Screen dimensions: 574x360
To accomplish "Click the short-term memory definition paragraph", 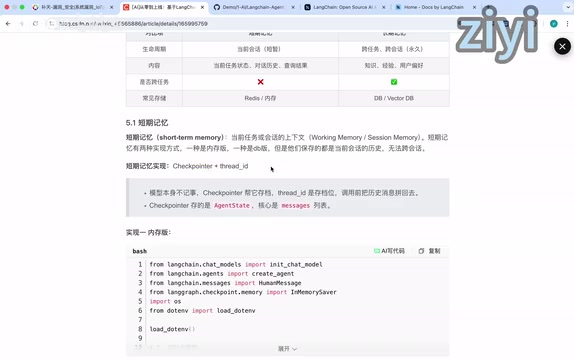I will 287,143.
